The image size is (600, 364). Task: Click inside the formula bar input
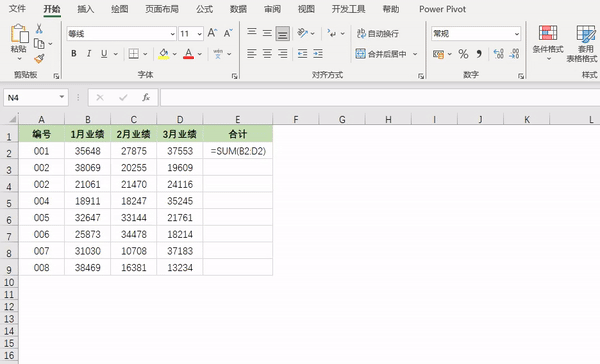tap(380, 97)
